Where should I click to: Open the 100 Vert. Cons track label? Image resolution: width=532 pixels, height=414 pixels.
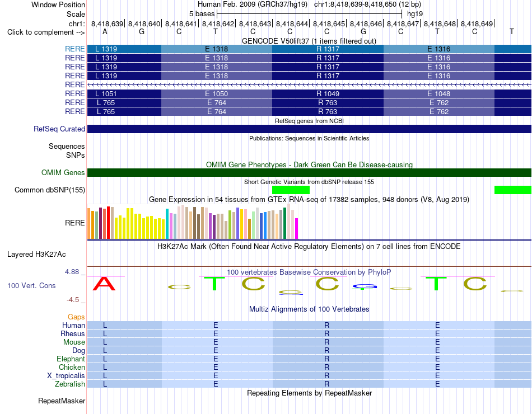[31, 285]
